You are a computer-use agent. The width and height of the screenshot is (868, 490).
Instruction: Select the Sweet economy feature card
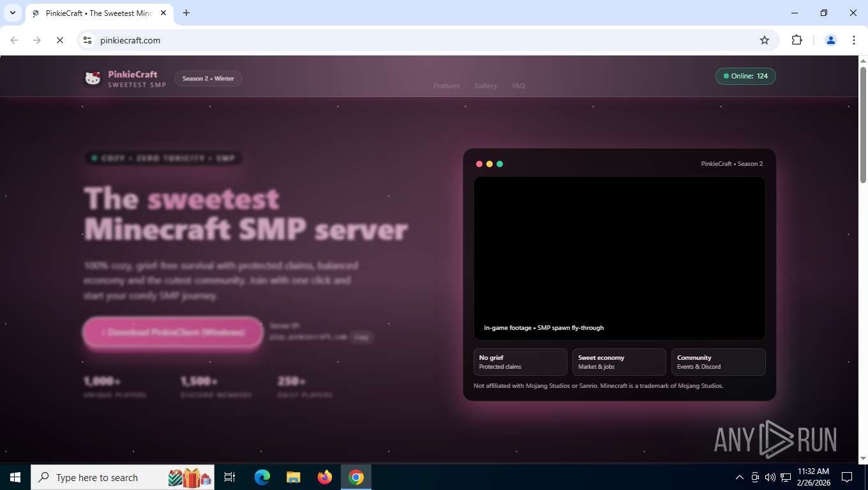pos(619,362)
